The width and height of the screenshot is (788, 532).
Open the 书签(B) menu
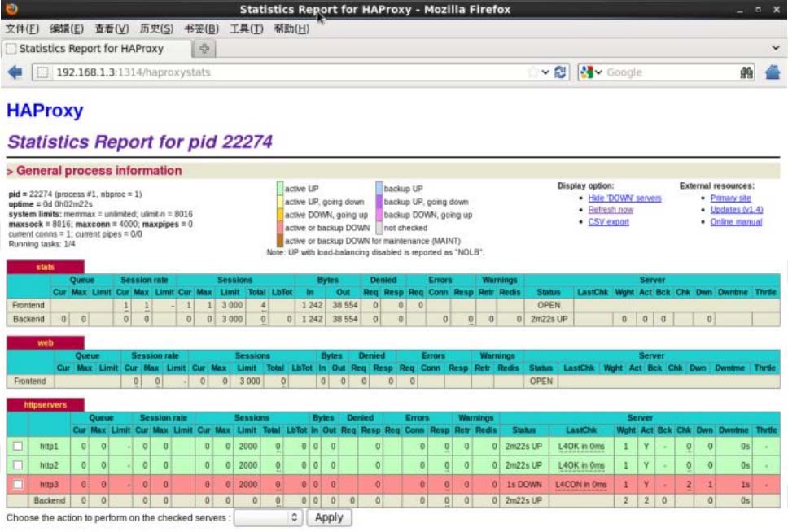[202, 28]
